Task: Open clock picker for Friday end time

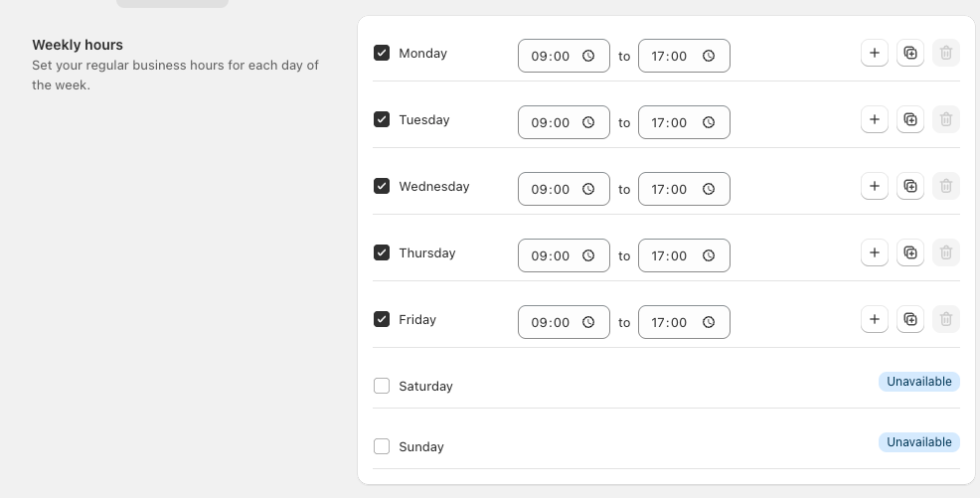Action: tap(709, 322)
